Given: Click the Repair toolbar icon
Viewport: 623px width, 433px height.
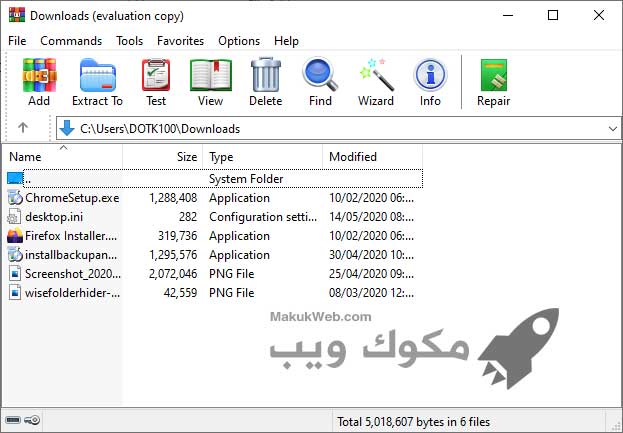Looking at the screenshot, I should (494, 75).
